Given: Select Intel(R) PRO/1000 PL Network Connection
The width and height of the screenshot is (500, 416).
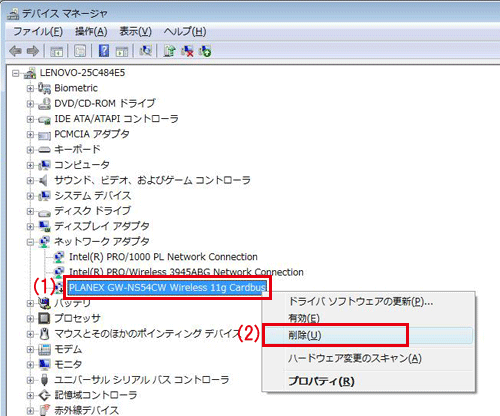Looking at the screenshot, I should pyautogui.click(x=163, y=257).
